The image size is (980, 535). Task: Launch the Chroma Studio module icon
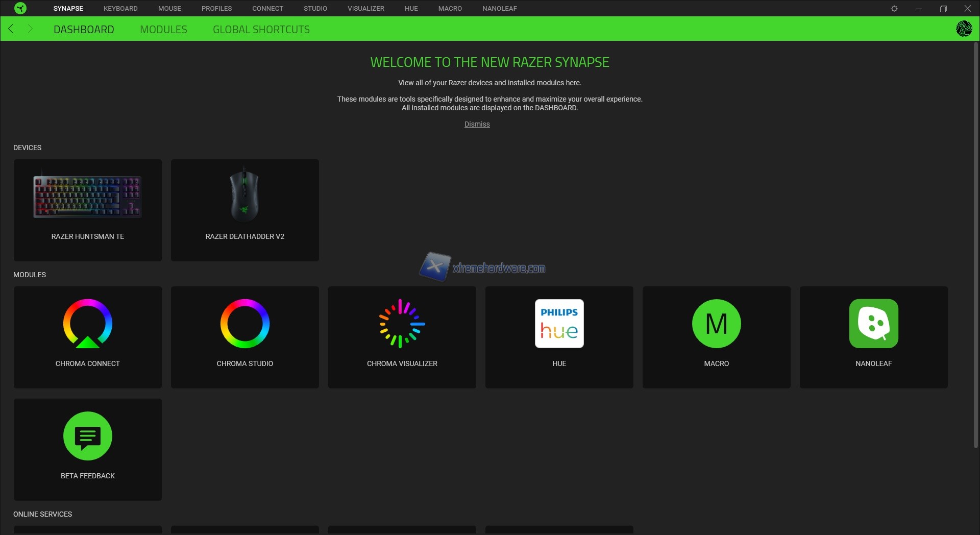click(245, 324)
